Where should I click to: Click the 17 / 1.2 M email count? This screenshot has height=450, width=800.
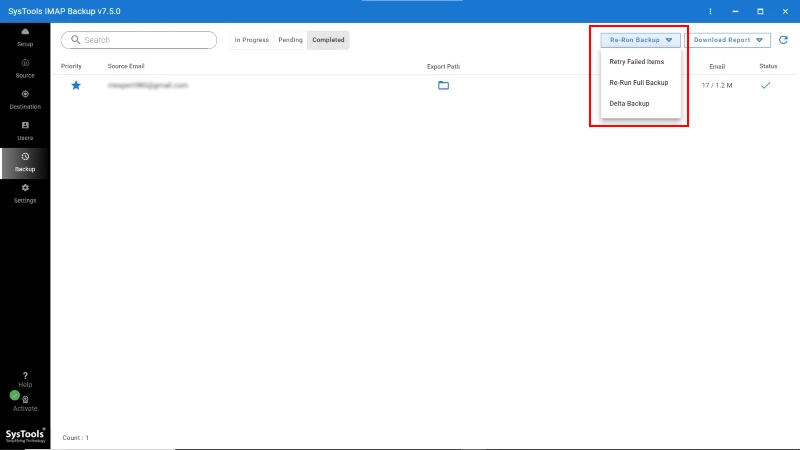tap(717, 85)
